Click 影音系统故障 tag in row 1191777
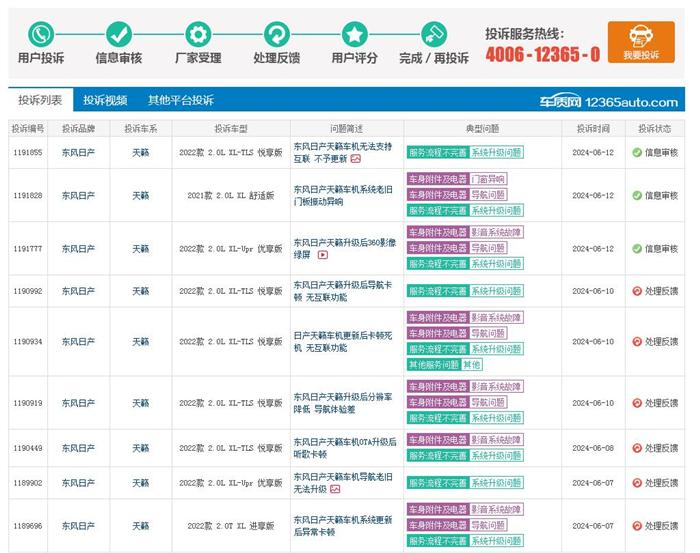The height and width of the screenshot is (553, 700). 496,233
